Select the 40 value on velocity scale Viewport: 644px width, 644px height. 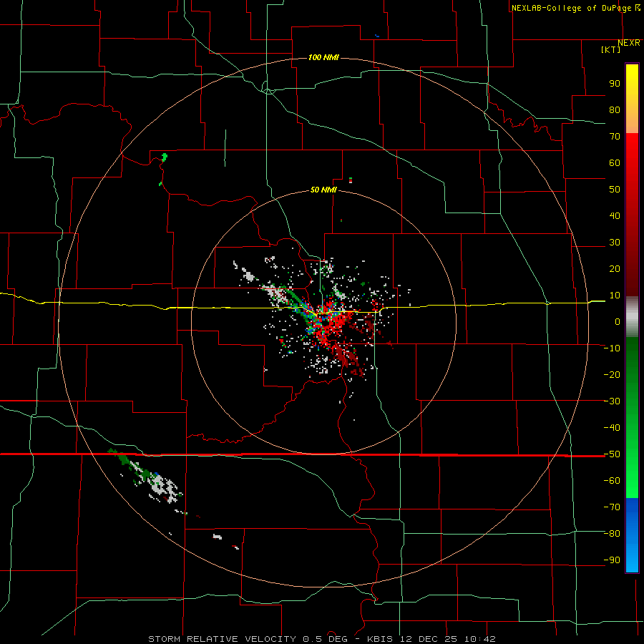coord(615,216)
